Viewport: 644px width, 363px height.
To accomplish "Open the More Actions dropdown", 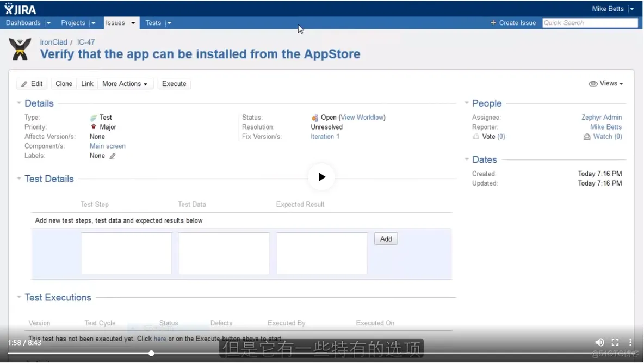I will pos(125,83).
